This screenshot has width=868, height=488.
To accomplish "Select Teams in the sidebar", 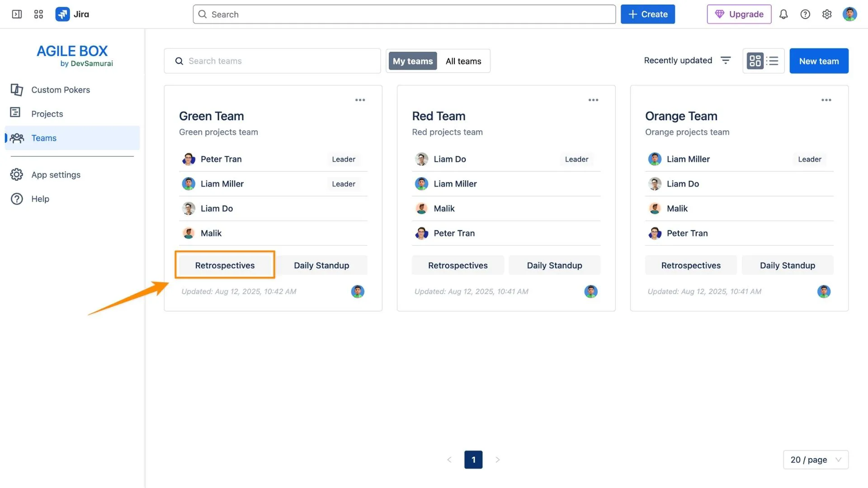I will [x=43, y=138].
